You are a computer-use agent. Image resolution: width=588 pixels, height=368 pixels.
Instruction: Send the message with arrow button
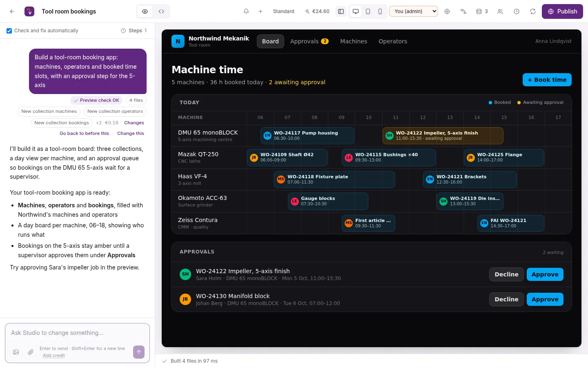(x=139, y=352)
